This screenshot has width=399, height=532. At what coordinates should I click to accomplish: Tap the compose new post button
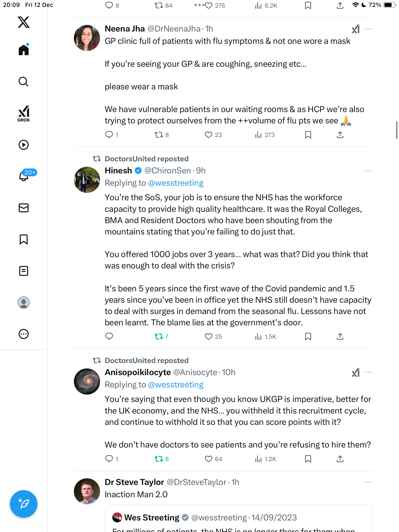24,504
